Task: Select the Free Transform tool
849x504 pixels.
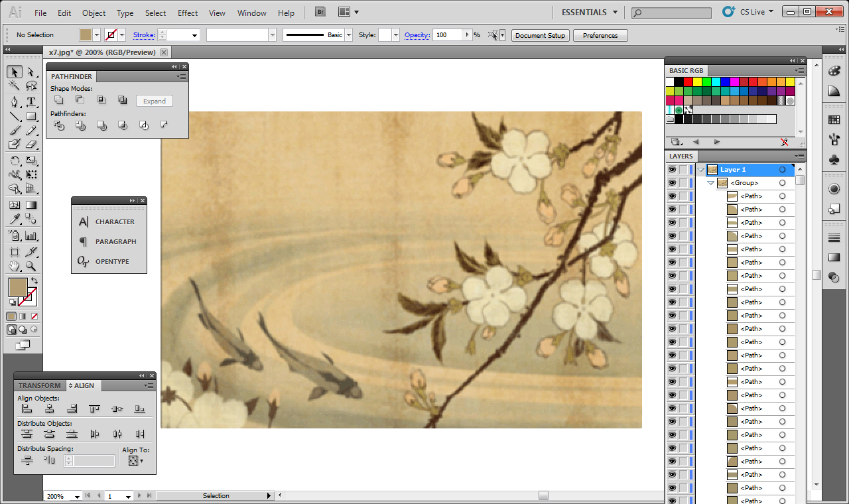Action: coord(31,174)
